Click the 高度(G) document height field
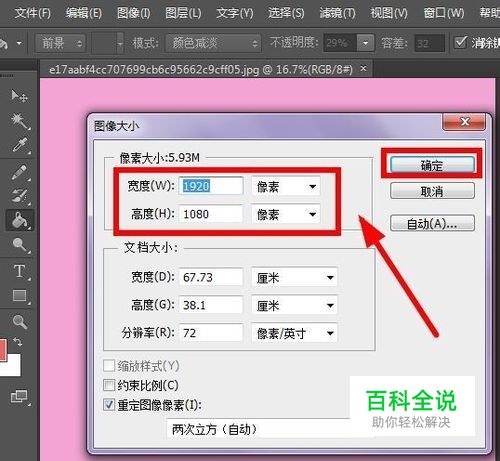Screen dimensions: 500x461 pyautogui.click(x=211, y=305)
